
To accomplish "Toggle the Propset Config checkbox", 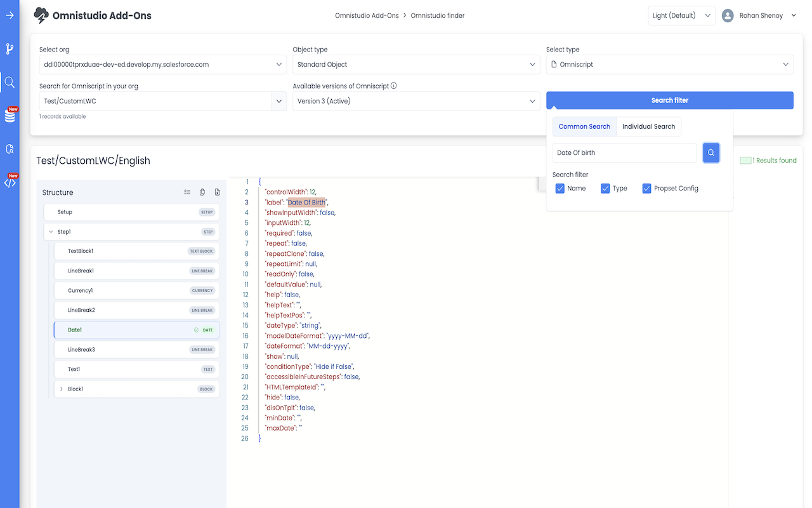I will click(x=646, y=189).
